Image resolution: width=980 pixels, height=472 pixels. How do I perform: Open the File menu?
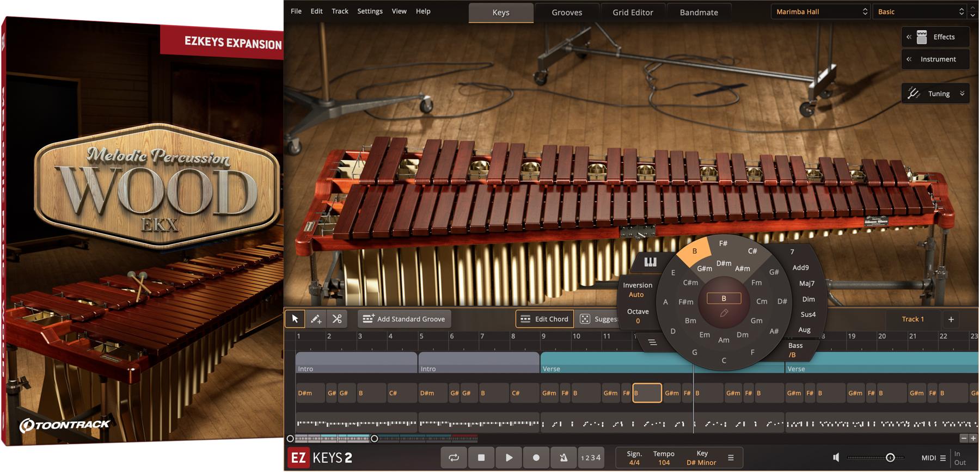pyautogui.click(x=296, y=11)
